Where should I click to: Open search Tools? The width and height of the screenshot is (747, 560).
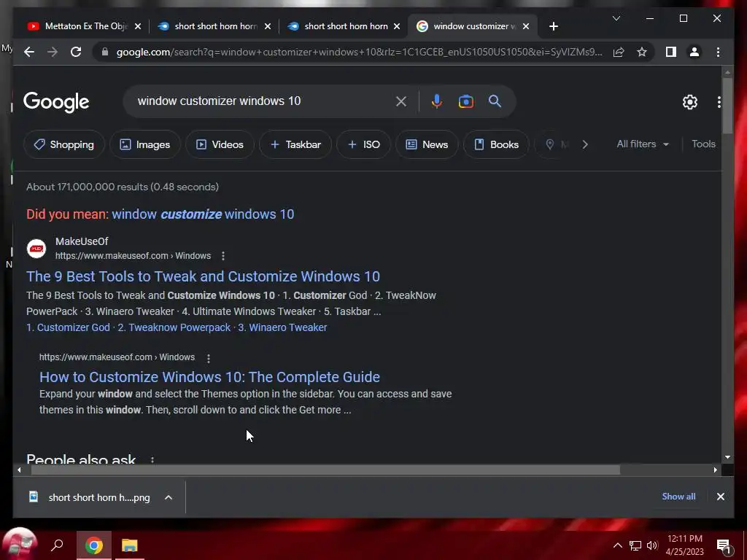coord(703,144)
